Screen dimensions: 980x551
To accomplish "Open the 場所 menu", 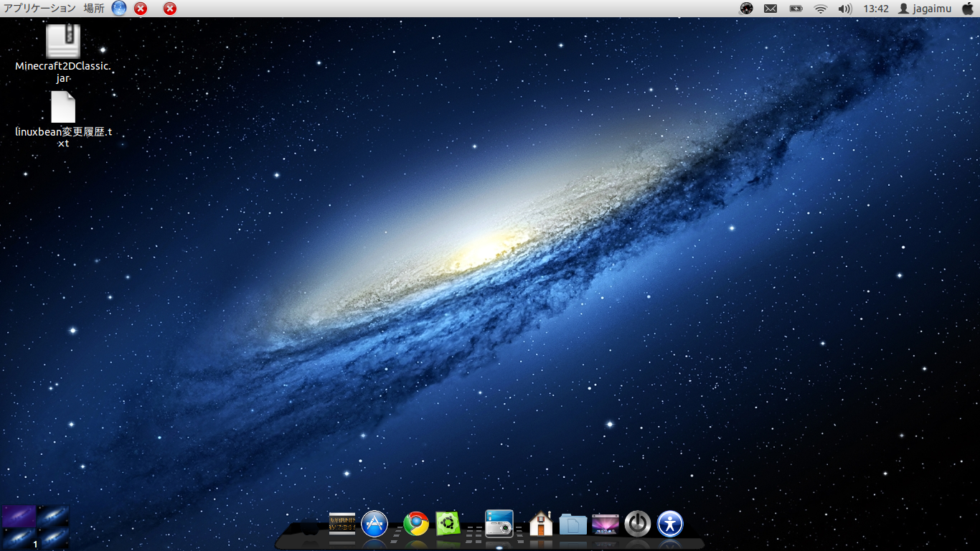I will pos(93,9).
